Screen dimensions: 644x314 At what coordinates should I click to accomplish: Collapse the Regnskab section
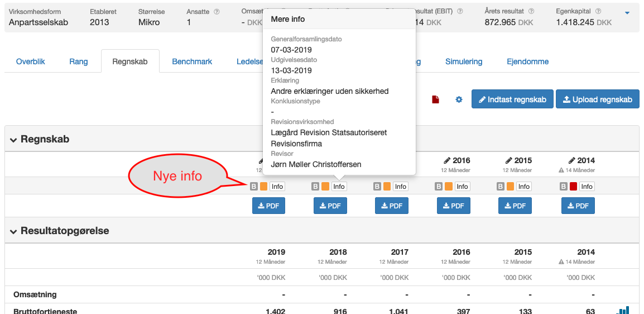13,139
